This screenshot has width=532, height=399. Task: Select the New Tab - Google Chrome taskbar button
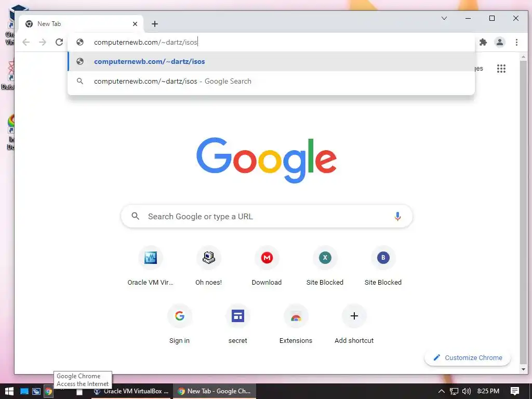(x=215, y=391)
